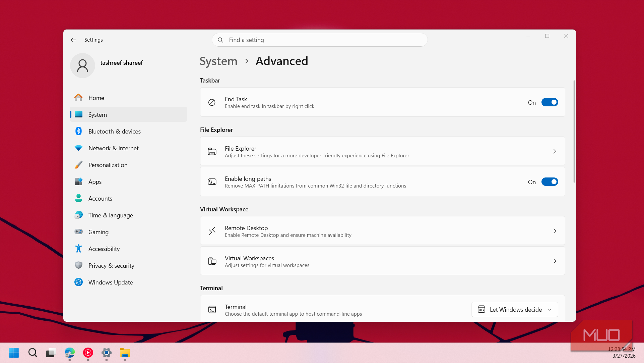
Task: Open Task View from the taskbar
Action: [51, 353]
